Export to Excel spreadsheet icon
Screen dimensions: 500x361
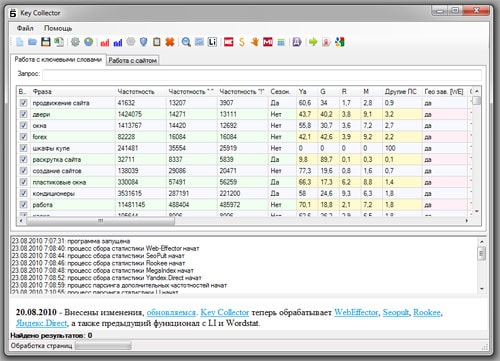(x=59, y=42)
